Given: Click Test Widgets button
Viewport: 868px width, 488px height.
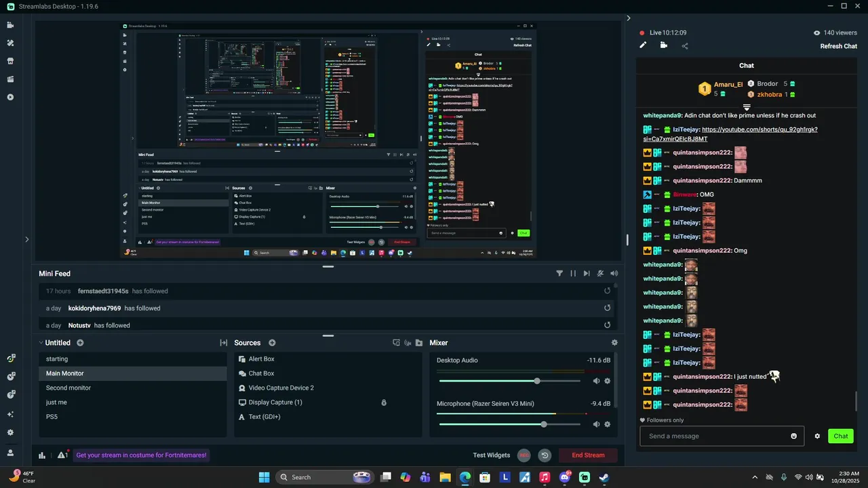Looking at the screenshot, I should tap(492, 455).
